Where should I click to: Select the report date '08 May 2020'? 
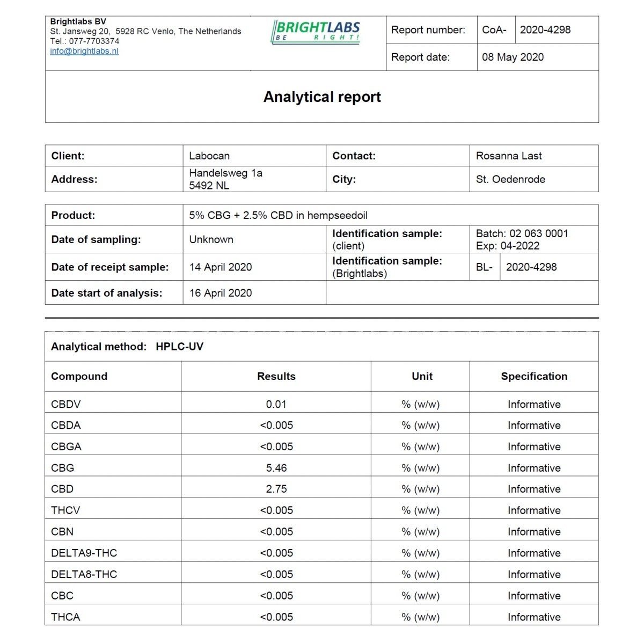tap(513, 57)
